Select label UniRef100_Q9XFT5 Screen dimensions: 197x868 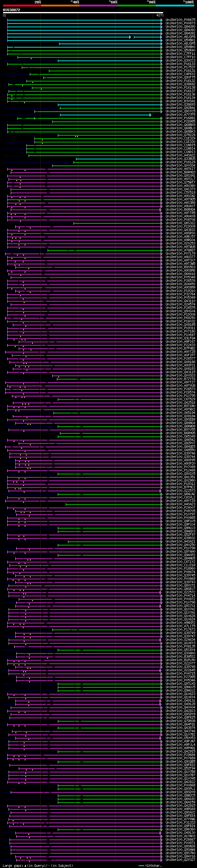coord(180,78)
